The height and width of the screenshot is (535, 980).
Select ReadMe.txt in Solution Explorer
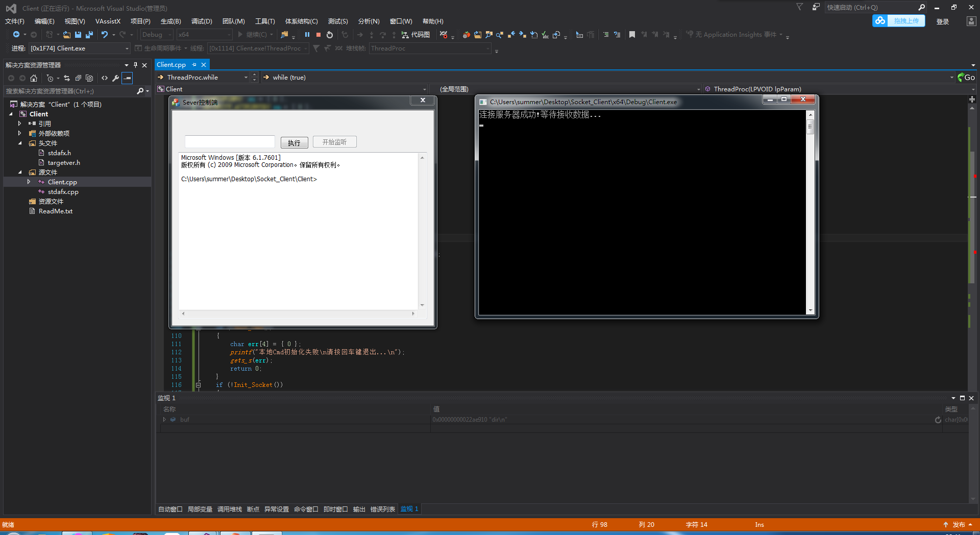tap(56, 211)
